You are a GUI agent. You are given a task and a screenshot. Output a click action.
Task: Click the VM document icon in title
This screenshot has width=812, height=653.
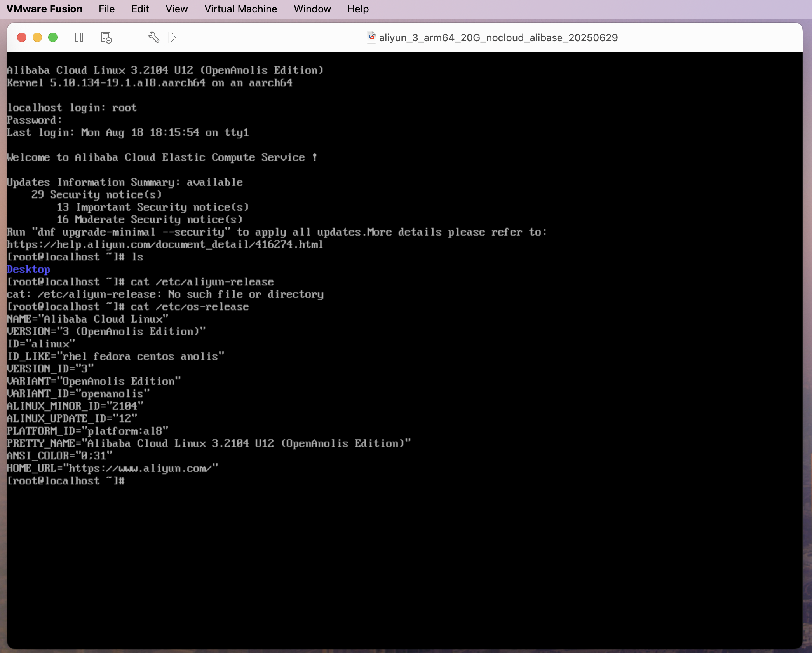pos(371,37)
